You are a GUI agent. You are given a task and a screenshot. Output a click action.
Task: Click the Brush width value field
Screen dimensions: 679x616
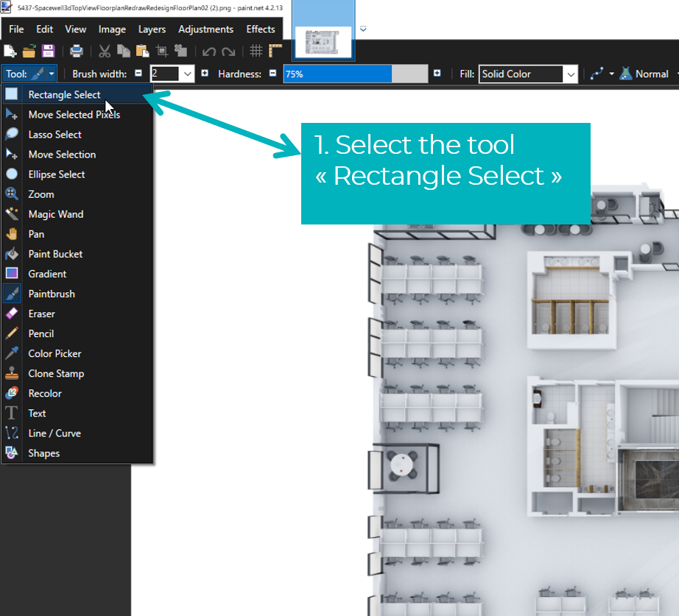[164, 74]
